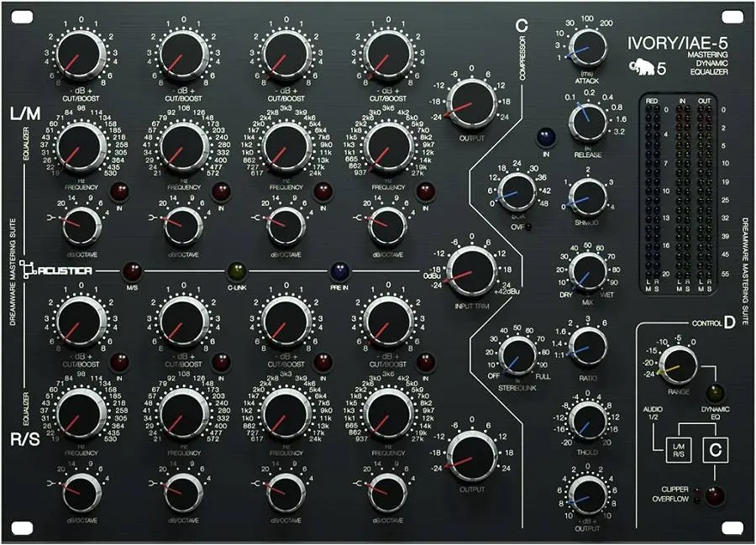Viewport: 756px width, 545px height.
Task: Click L/M frequency knob ranging 19–530 Hz
Action: tap(81, 146)
